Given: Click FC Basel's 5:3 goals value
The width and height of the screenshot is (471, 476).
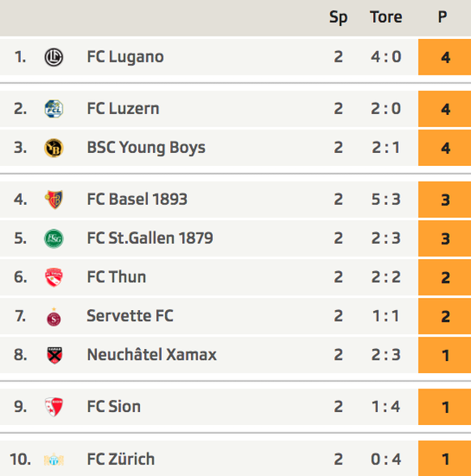Looking at the screenshot, I should point(386,199).
